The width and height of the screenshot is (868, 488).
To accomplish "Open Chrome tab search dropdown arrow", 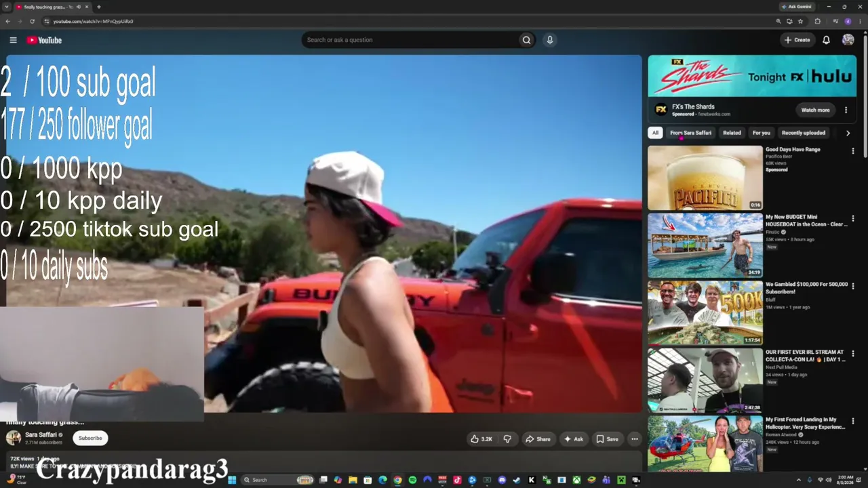I will (7, 7).
